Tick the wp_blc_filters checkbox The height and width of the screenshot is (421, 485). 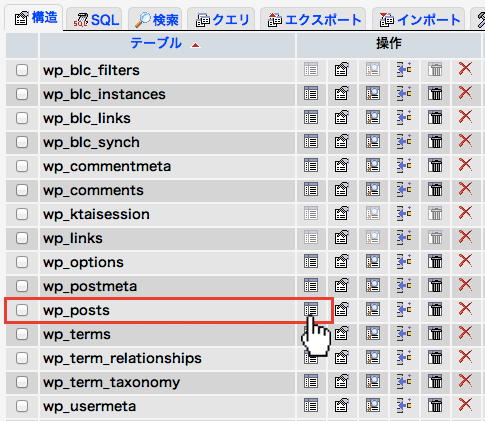(x=22, y=70)
